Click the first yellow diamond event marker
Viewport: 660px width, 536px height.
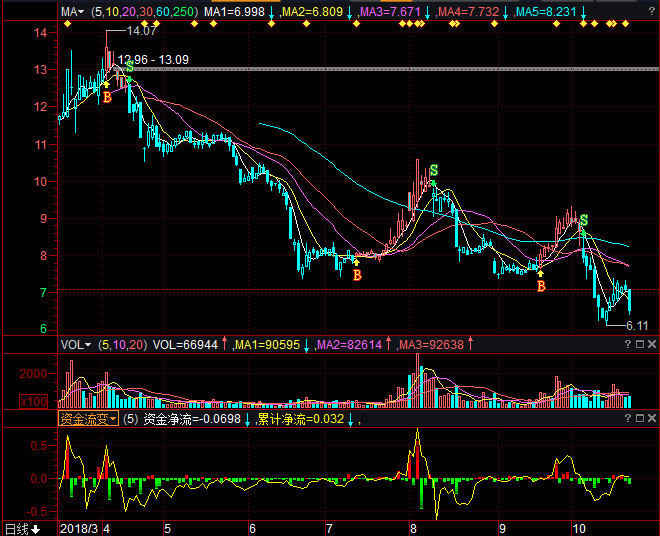[x=67, y=23]
